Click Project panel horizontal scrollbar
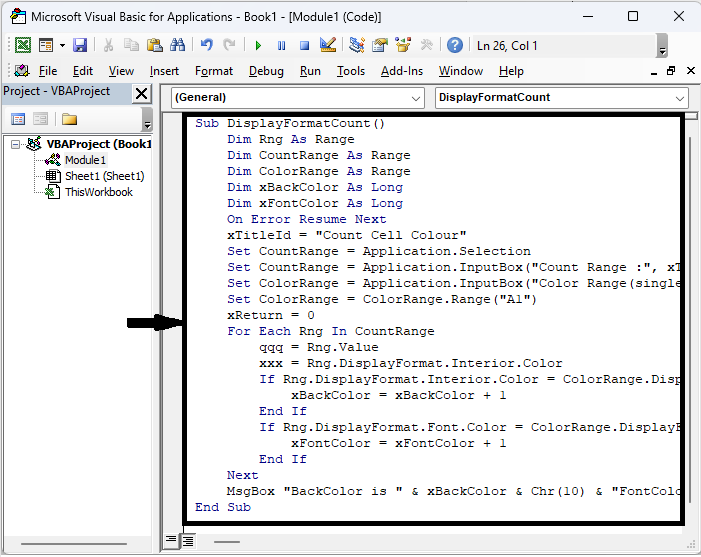Image resolution: width=701 pixels, height=557 pixels. (x=74, y=544)
